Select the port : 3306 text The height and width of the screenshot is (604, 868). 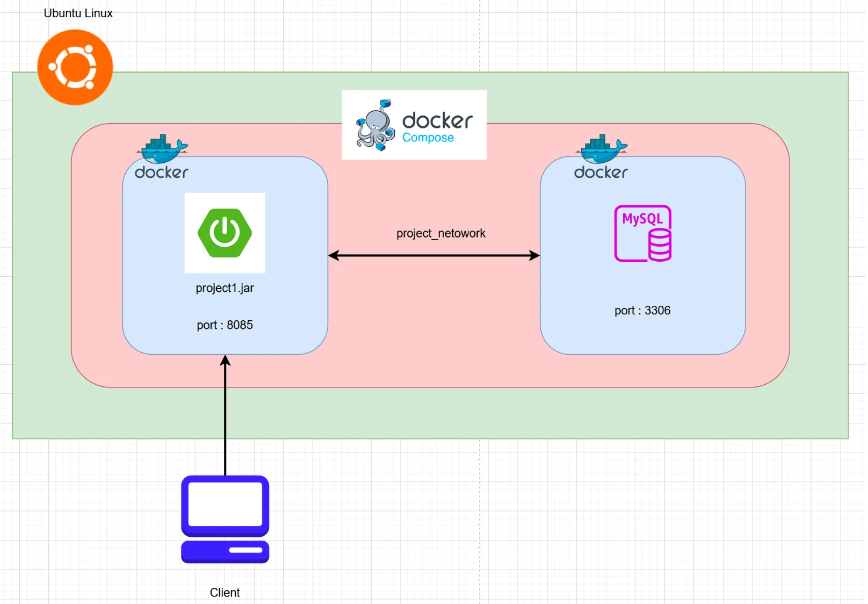(x=642, y=311)
